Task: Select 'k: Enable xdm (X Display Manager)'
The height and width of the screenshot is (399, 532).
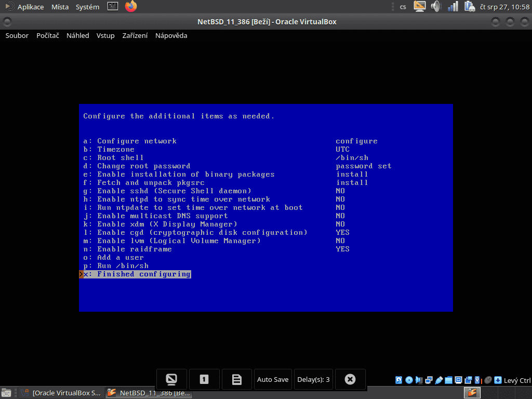Action: click(x=160, y=224)
